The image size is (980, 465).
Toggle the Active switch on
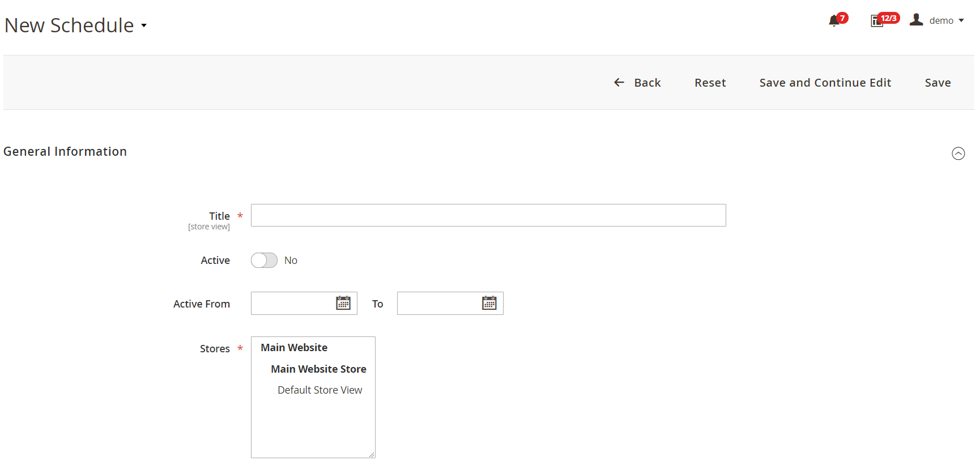(264, 260)
